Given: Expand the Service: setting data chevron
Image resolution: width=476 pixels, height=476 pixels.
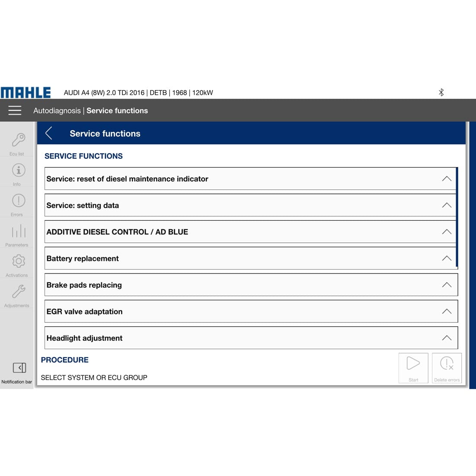Looking at the screenshot, I should click(x=447, y=205).
